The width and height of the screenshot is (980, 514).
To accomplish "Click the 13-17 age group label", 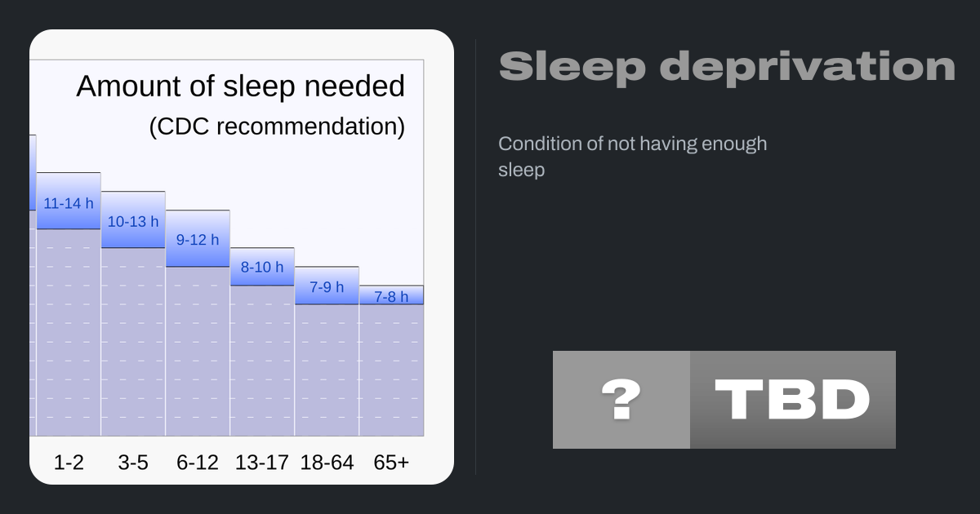I will (262, 463).
